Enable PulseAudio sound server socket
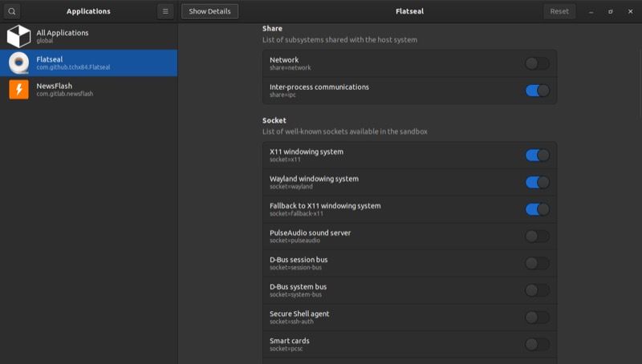The image size is (642, 364). [x=537, y=236]
